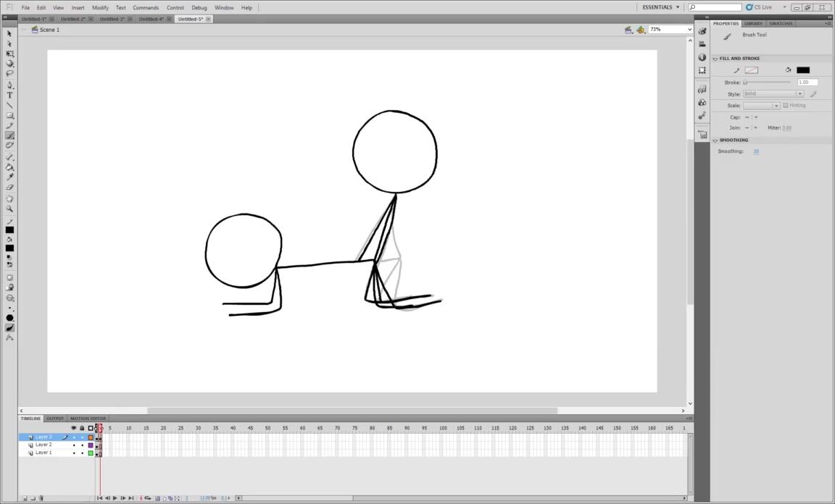Choose the Eraser tool
This screenshot has height=504, width=835.
click(x=9, y=187)
